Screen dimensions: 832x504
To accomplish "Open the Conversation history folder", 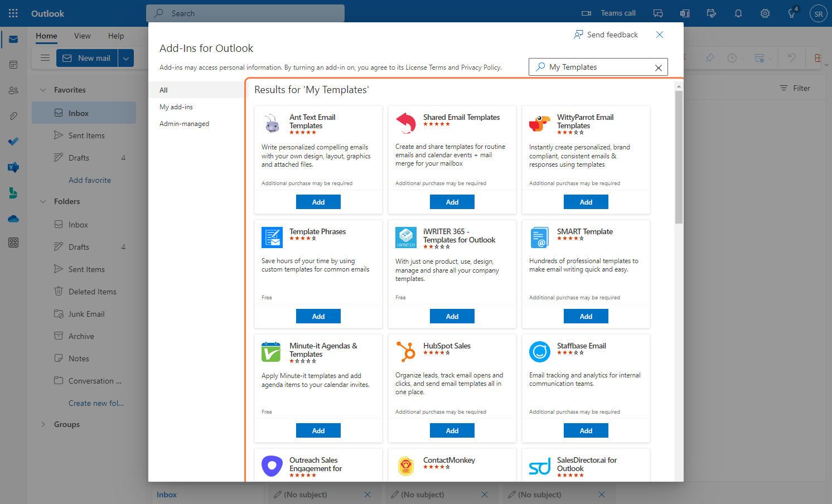I will (x=84, y=381).
